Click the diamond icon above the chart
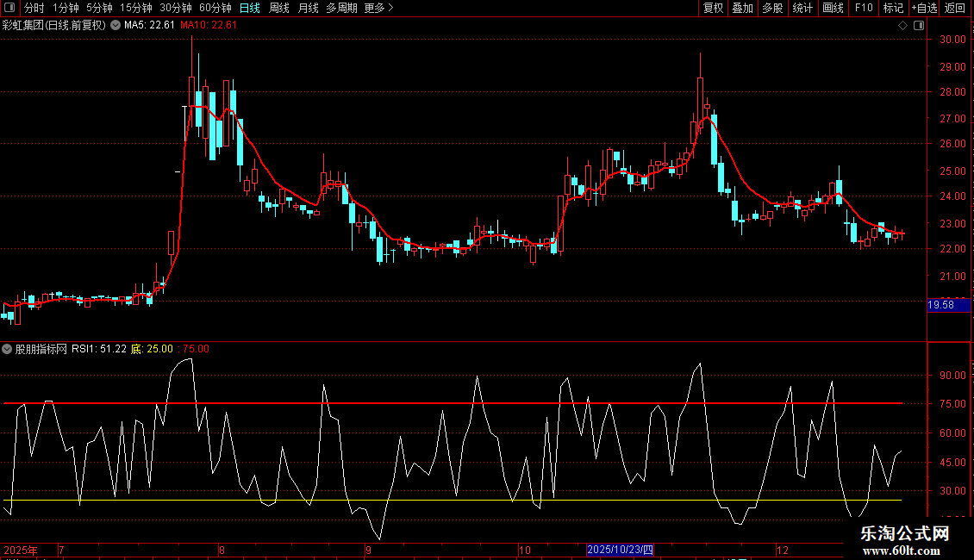Viewport: 974px width, 560px height. point(902,25)
